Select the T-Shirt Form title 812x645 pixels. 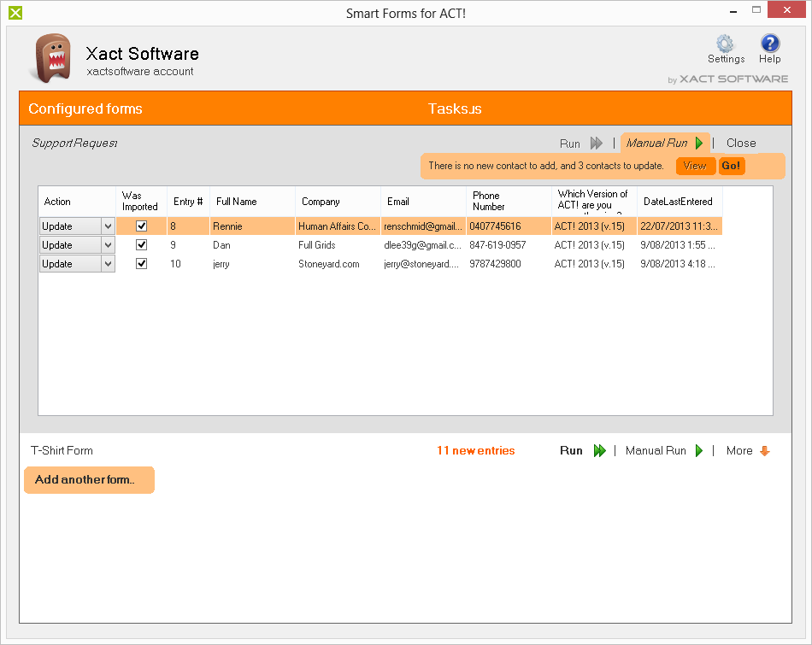[x=62, y=450]
